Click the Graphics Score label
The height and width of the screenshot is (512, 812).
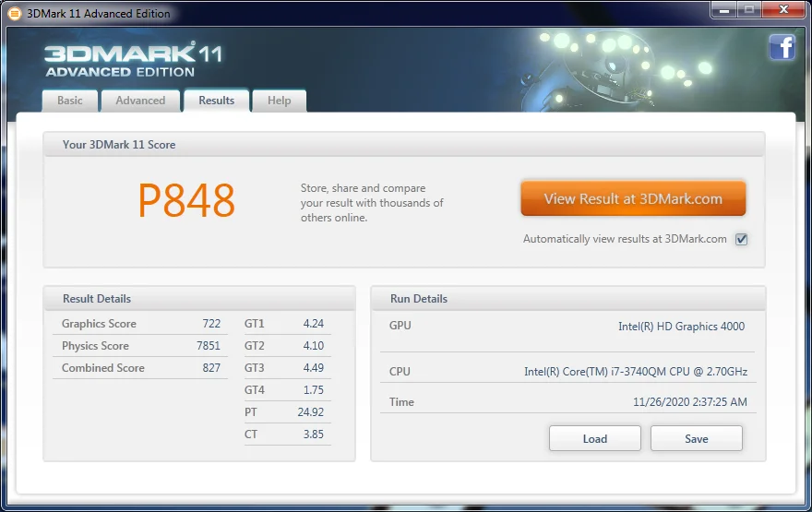pos(99,324)
